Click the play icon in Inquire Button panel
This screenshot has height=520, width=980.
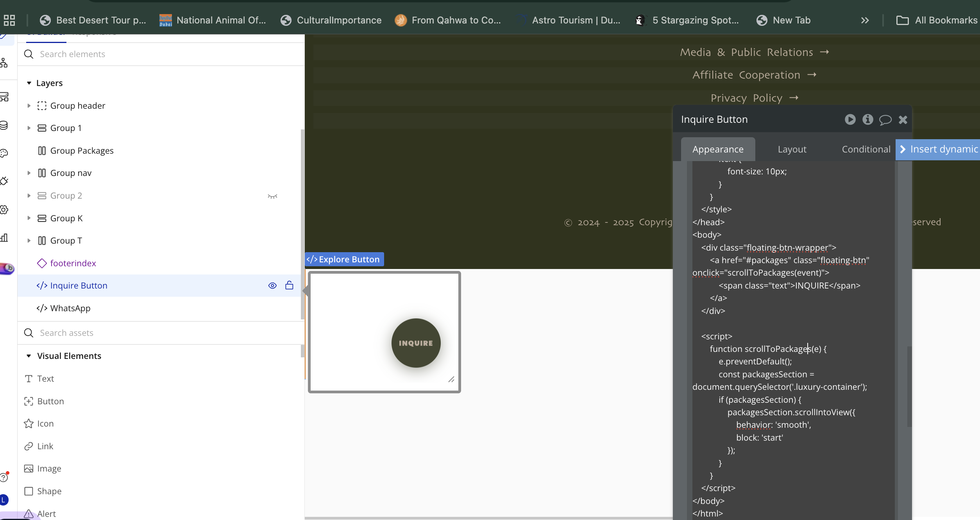(x=850, y=119)
